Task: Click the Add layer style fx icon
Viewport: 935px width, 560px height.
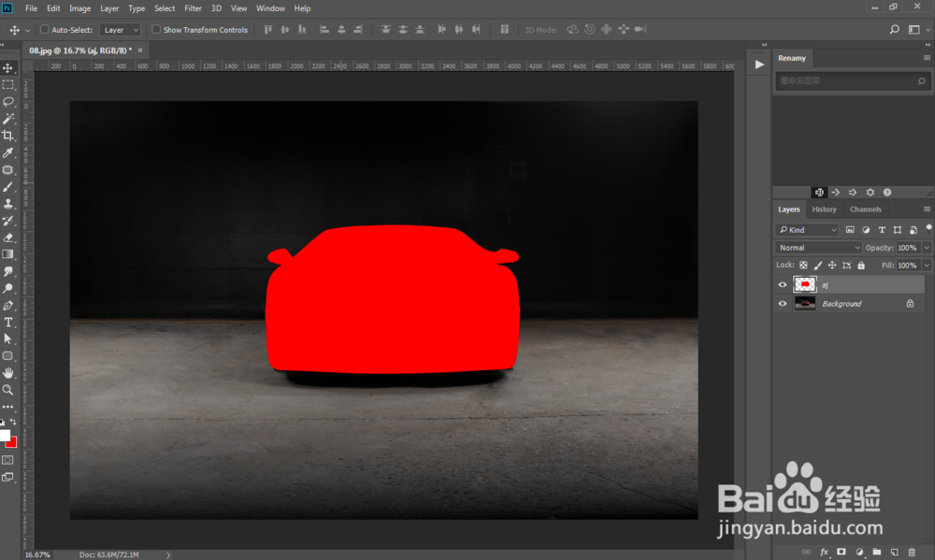Action: (x=824, y=553)
